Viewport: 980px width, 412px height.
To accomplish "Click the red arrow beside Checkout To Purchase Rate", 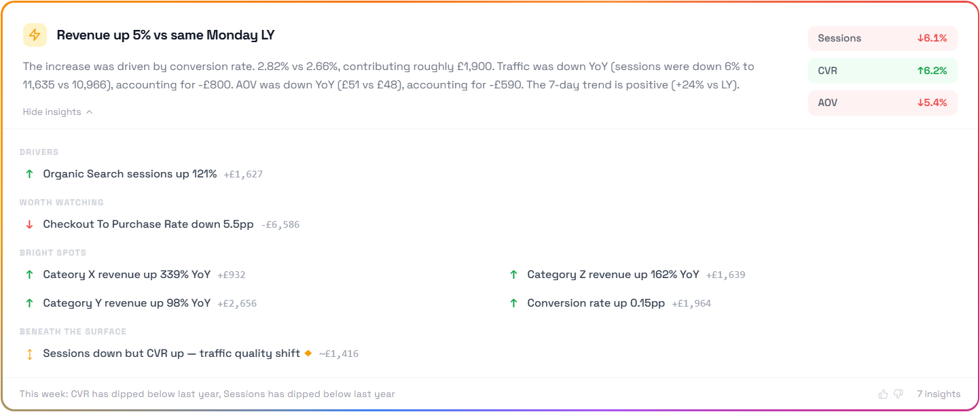I will coord(29,224).
